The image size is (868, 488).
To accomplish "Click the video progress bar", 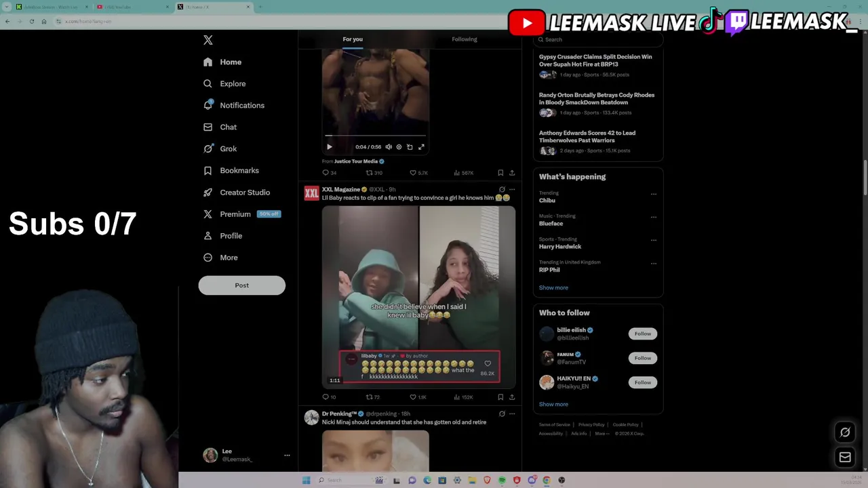I will click(376, 136).
